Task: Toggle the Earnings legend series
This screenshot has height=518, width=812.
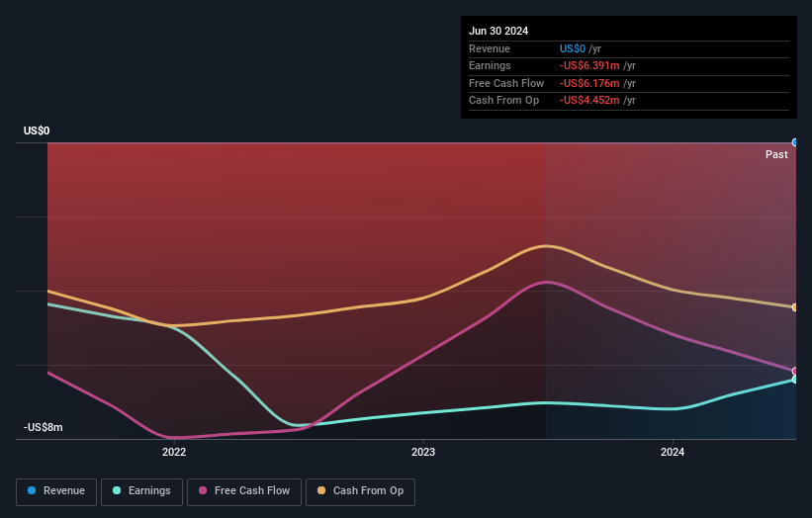Action: pyautogui.click(x=141, y=491)
